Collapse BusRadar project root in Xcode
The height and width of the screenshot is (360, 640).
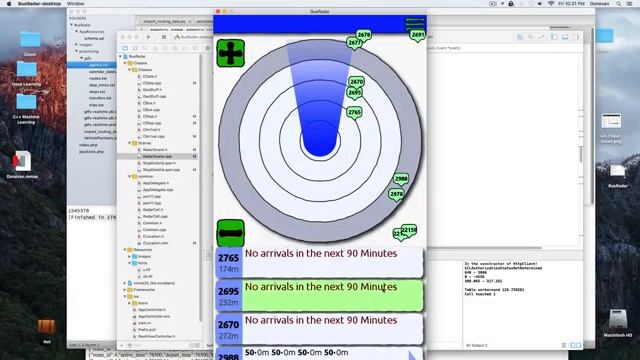coord(121,56)
